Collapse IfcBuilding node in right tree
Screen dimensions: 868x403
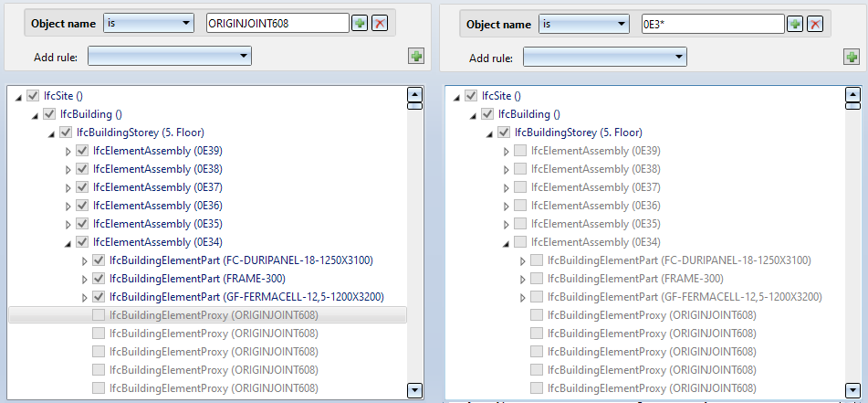(474, 115)
